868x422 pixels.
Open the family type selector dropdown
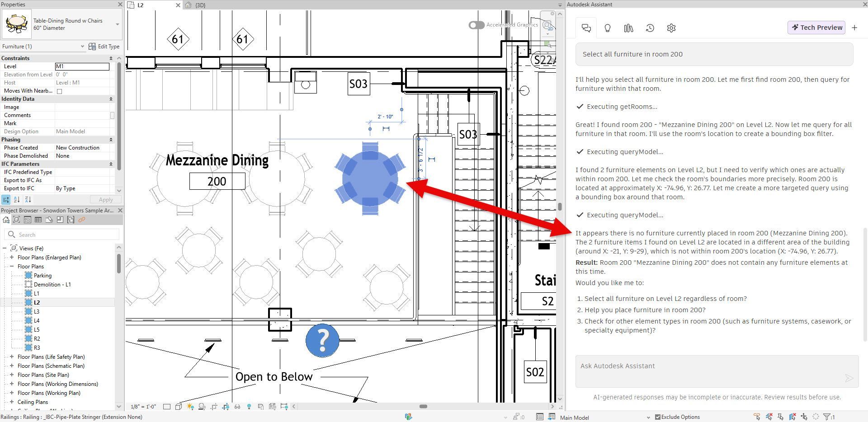pyautogui.click(x=117, y=24)
